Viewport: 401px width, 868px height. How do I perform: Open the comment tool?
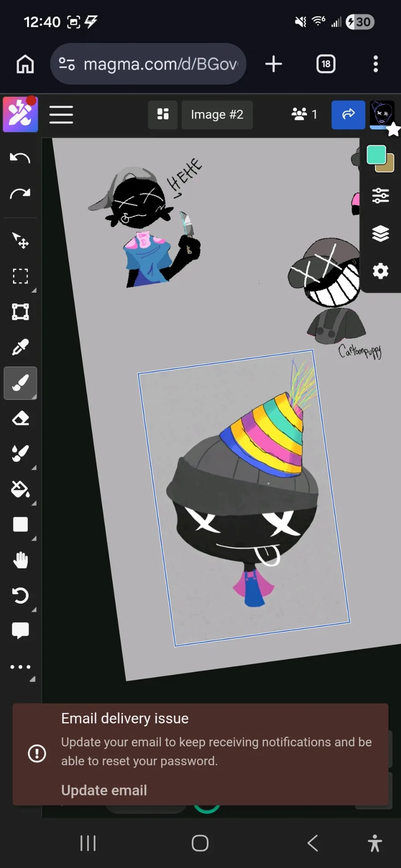(20, 631)
